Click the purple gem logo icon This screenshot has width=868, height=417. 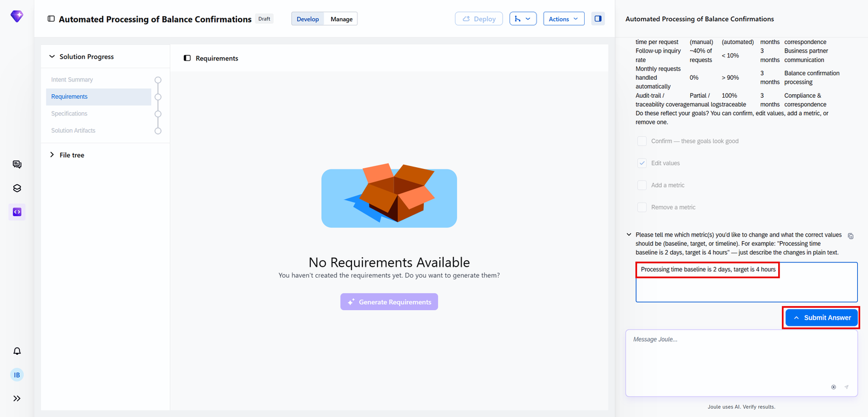[17, 16]
